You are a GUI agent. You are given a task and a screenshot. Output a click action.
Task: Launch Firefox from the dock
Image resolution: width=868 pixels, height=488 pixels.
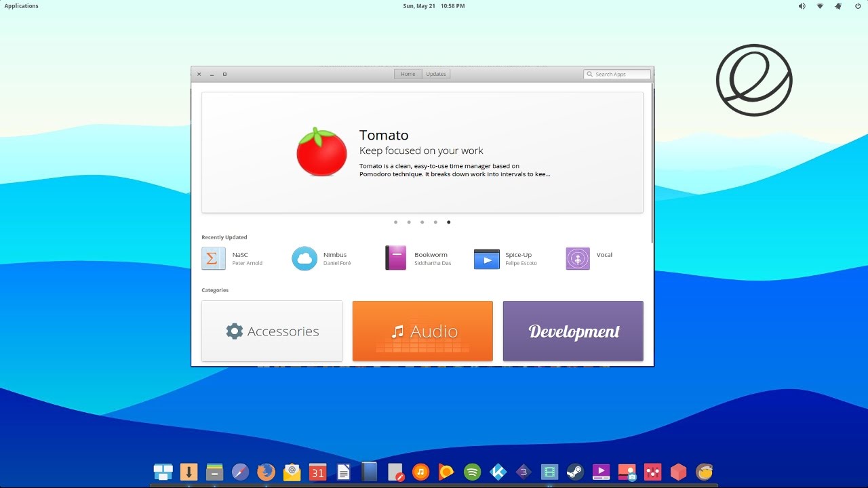267,472
